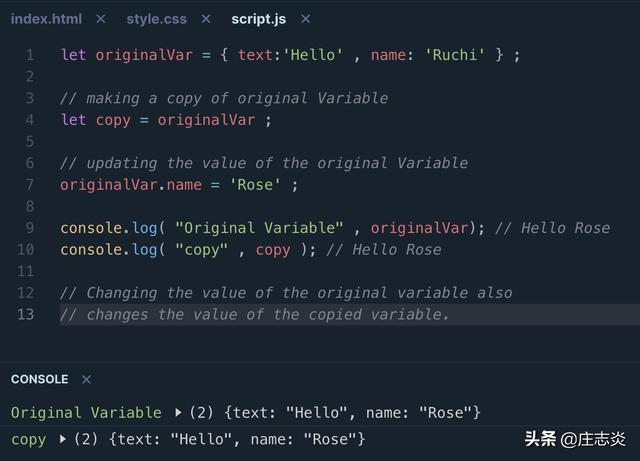Expand the copy object in console
The height and width of the screenshot is (461, 640).
[63, 438]
